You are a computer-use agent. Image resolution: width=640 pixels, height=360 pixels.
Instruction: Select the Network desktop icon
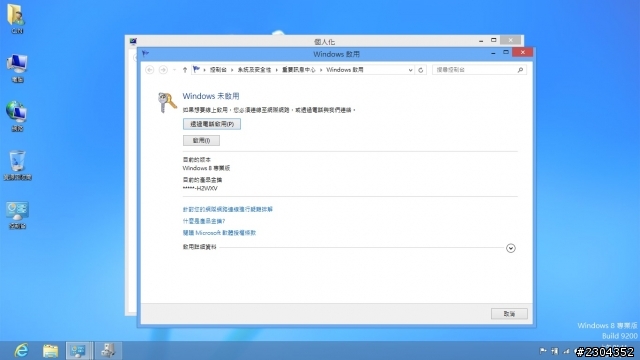coord(17,117)
